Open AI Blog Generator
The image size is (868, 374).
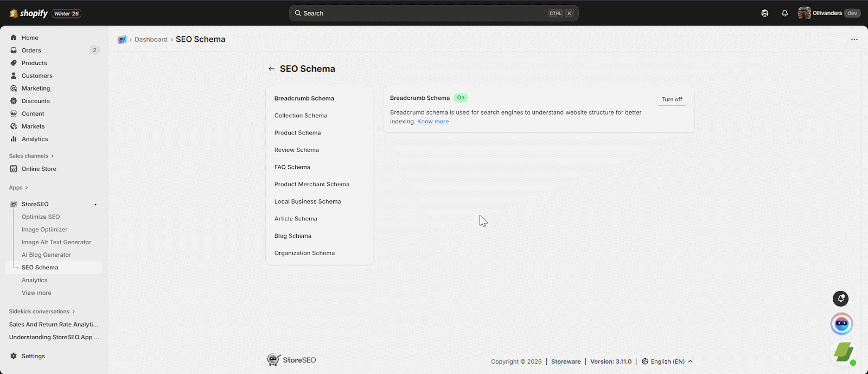pyautogui.click(x=46, y=255)
